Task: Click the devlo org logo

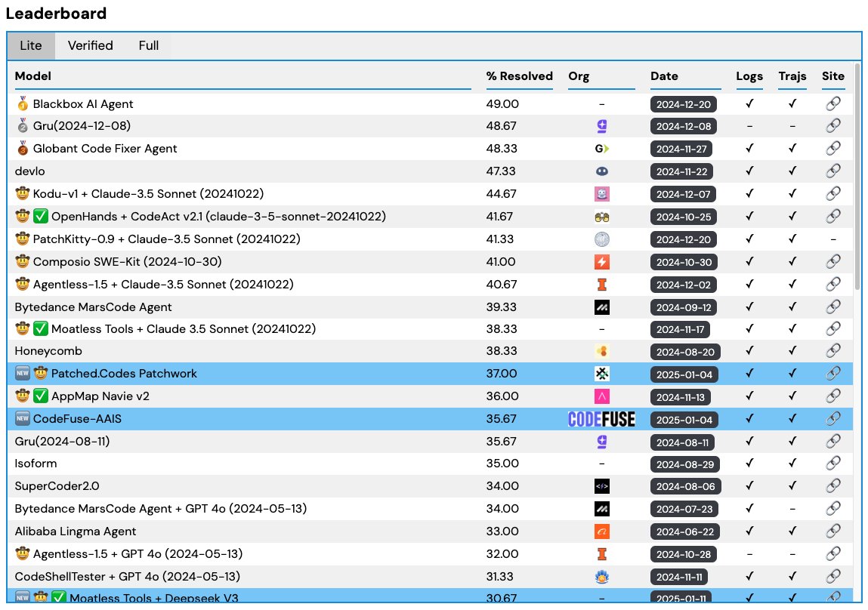Action: click(x=602, y=171)
